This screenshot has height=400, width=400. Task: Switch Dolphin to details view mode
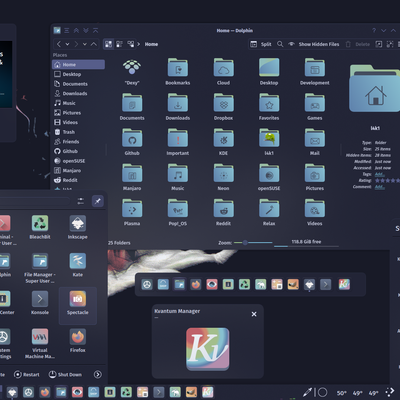tap(130, 44)
